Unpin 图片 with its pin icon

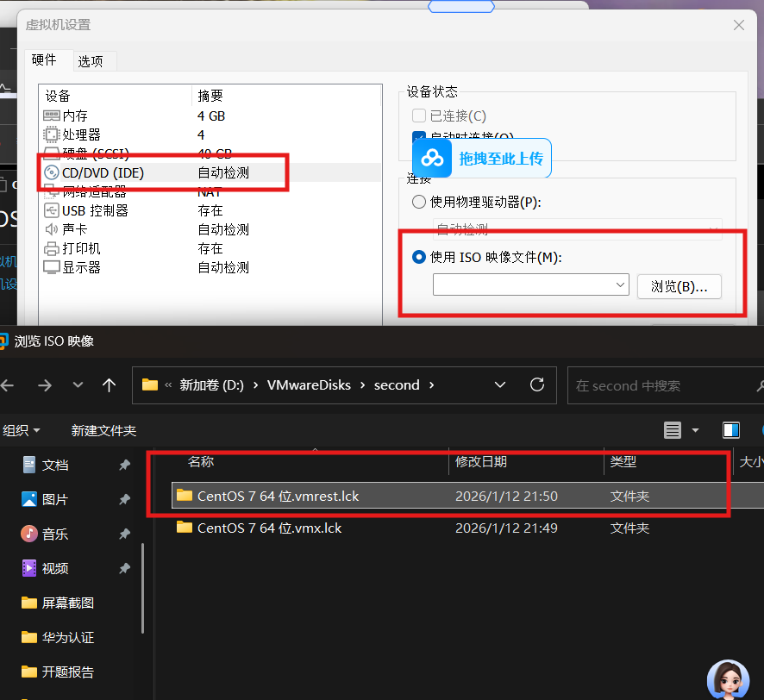click(125, 499)
